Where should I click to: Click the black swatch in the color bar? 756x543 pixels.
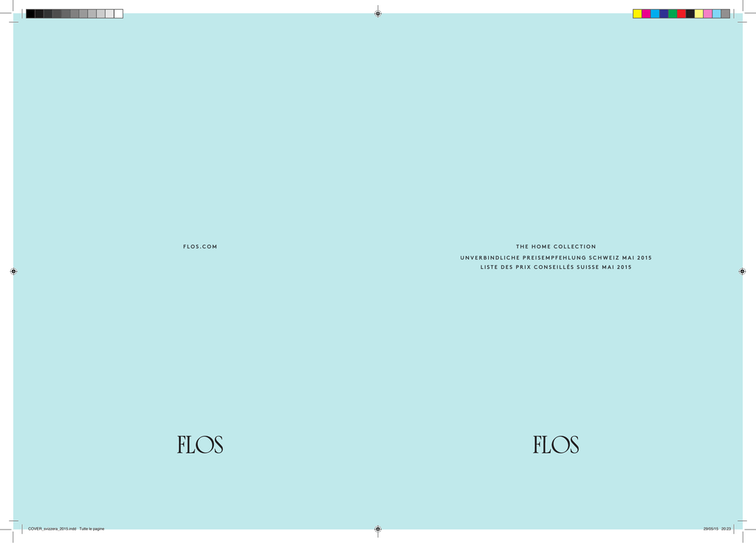point(690,14)
